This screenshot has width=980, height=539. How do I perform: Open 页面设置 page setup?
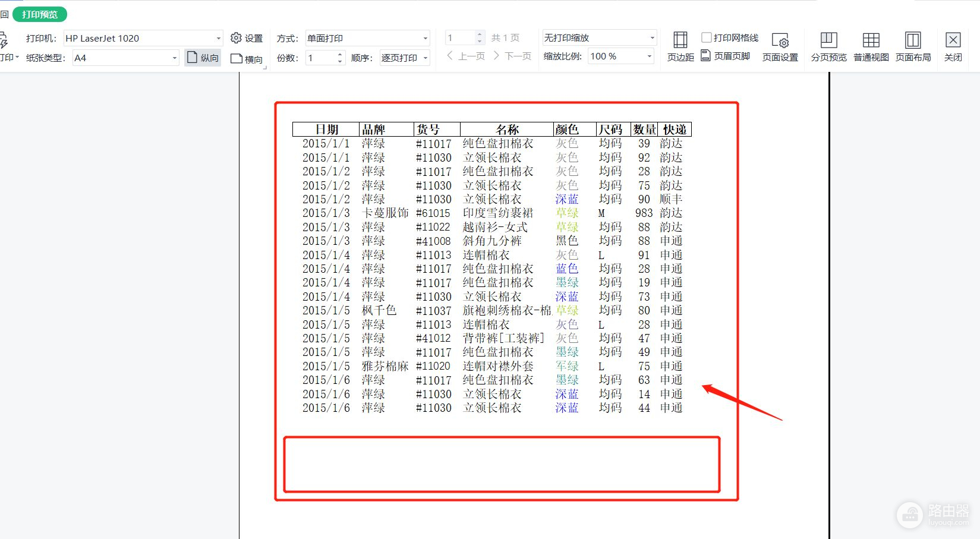click(780, 46)
